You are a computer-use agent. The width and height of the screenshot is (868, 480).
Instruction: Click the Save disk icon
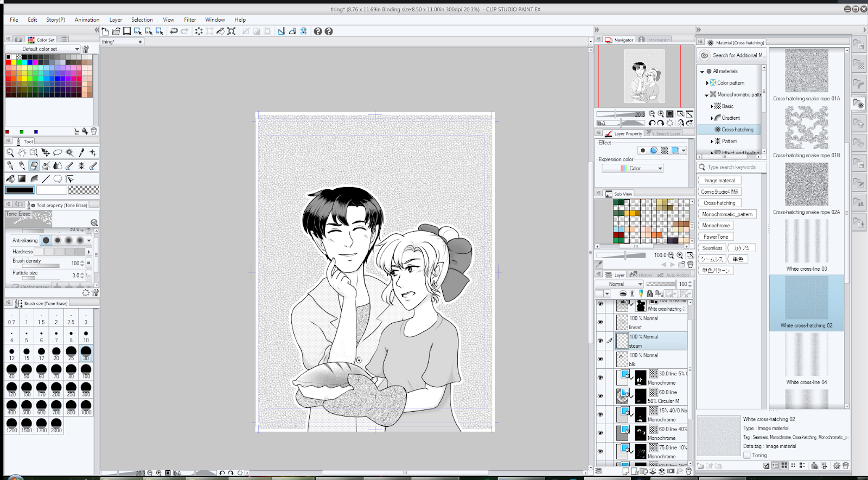pyautogui.click(x=127, y=31)
